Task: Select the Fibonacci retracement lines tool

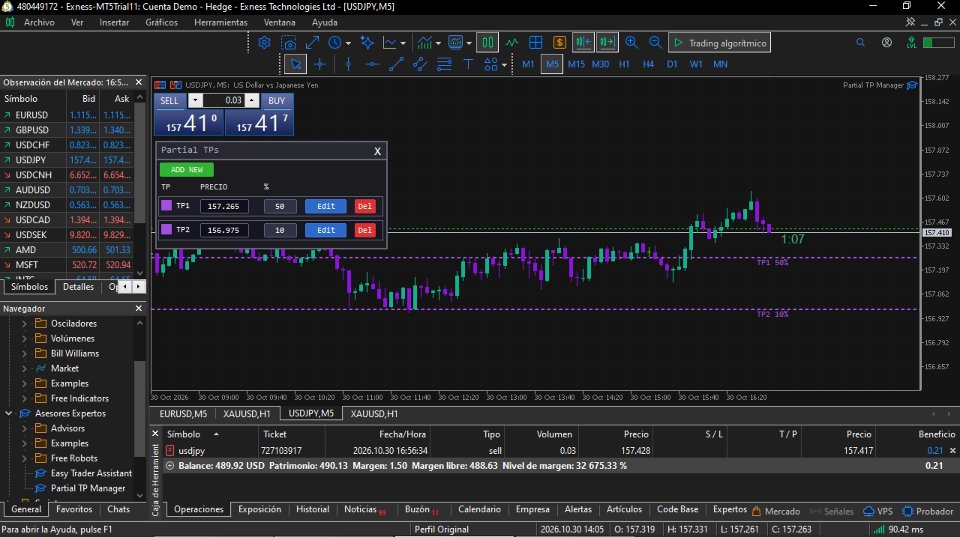Action: click(x=444, y=64)
